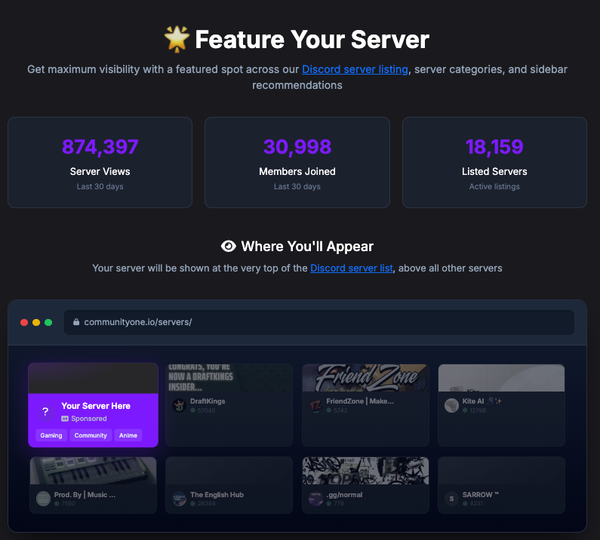This screenshot has width=600, height=540.
Task: Open the SARROW ™ server name
Action: (x=480, y=494)
